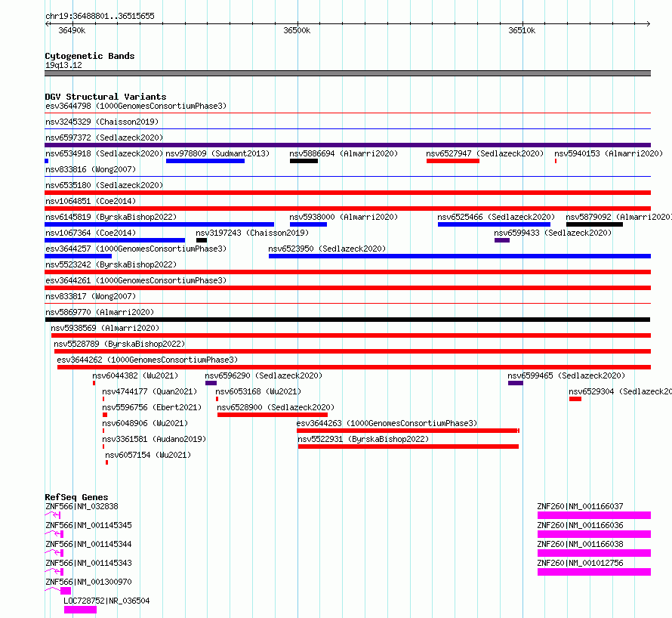
Task: Click the nsv6048906 (Wu2021) label
Action: [x=145, y=423]
